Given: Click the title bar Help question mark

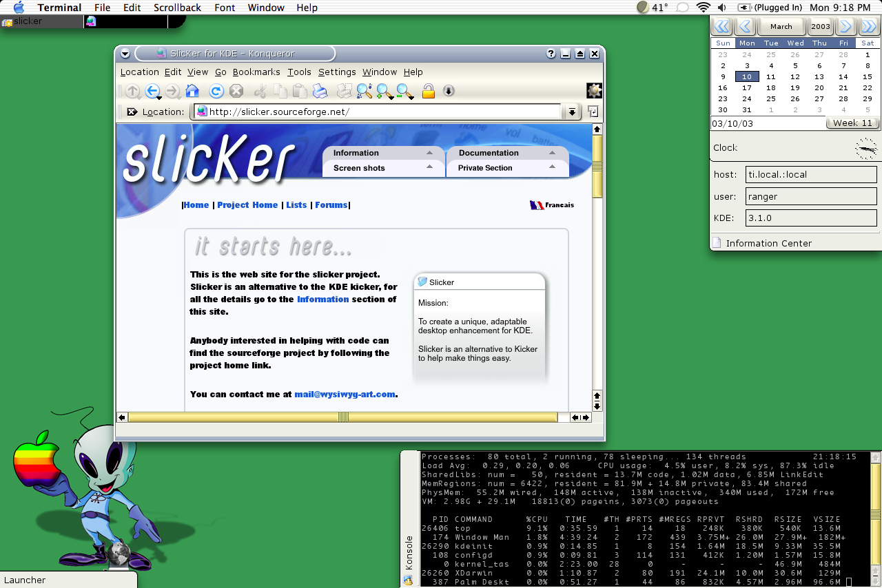Looking at the screenshot, I should [551, 54].
